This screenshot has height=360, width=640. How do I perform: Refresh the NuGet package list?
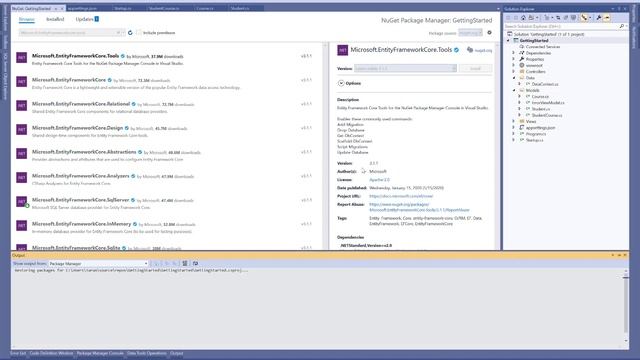(x=130, y=33)
